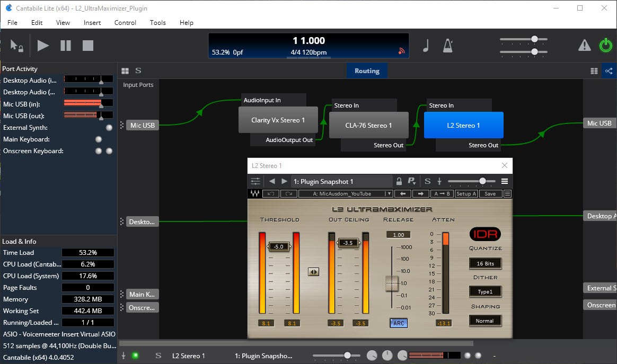Viewport: 617px width, 364px height.
Task: Toggle the green audio engine power button
Action: [605, 45]
